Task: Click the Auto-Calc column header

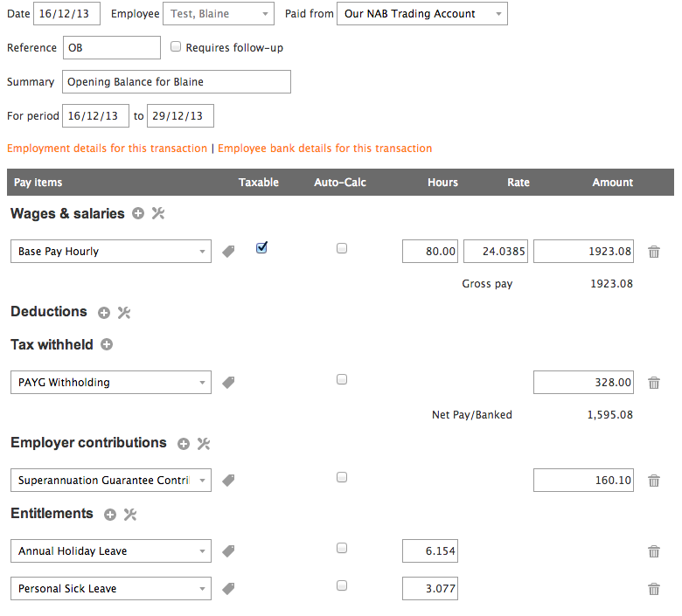Action: point(340,183)
